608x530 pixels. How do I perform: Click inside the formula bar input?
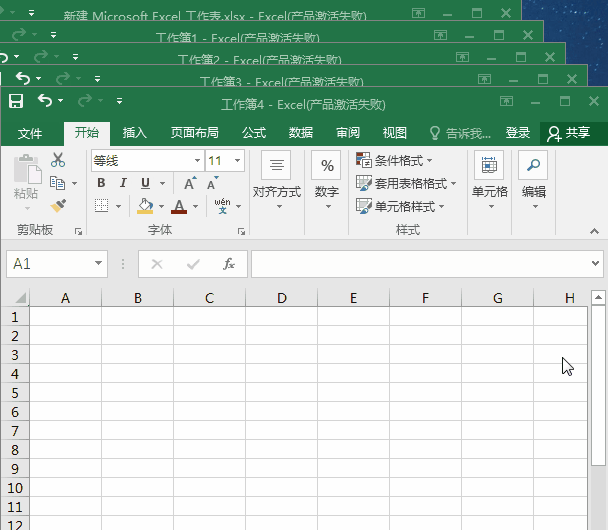click(421, 264)
